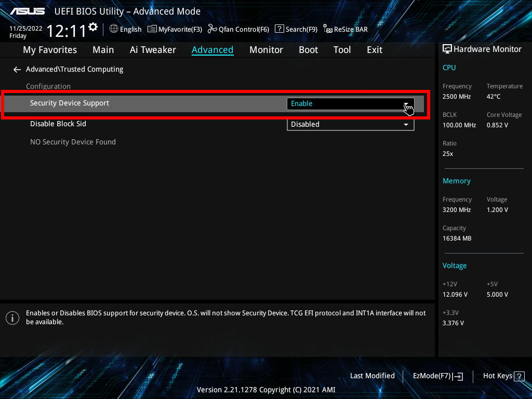
Task: Click memory voltage value 1.200 V
Action: [497, 210]
